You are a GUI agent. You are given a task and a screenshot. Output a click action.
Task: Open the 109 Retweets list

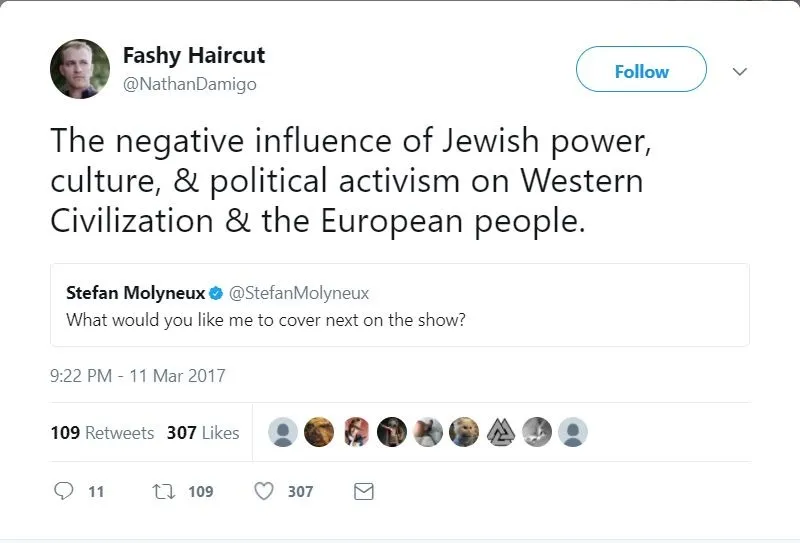pyautogui.click(x=102, y=433)
